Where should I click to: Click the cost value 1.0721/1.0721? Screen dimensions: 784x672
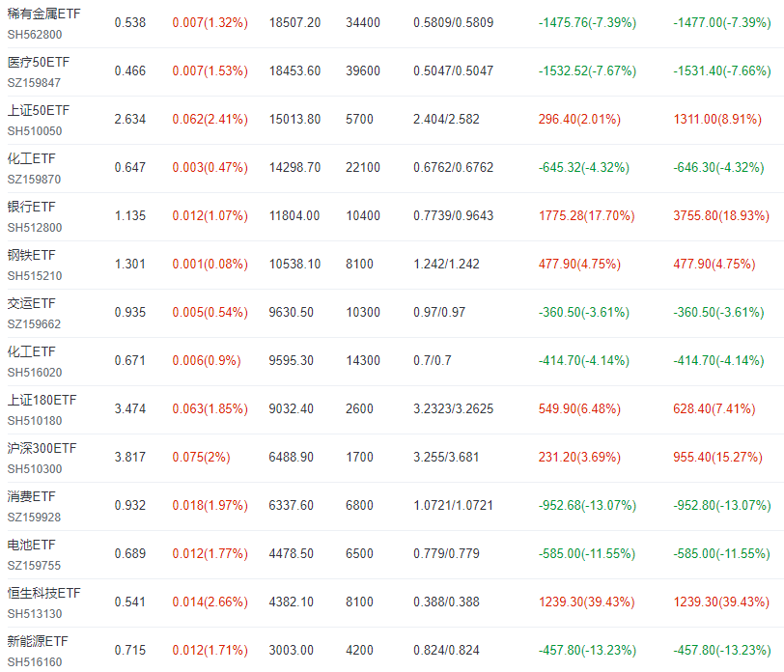(453, 506)
